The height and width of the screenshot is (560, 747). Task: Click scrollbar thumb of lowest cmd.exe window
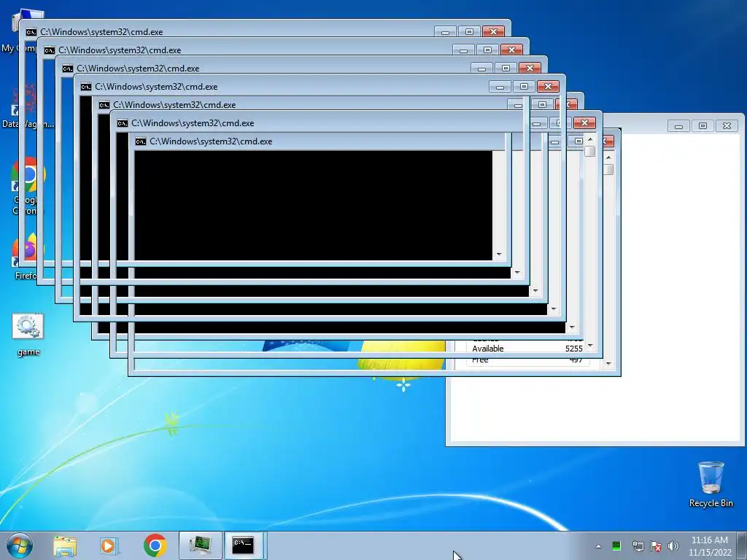point(608,169)
